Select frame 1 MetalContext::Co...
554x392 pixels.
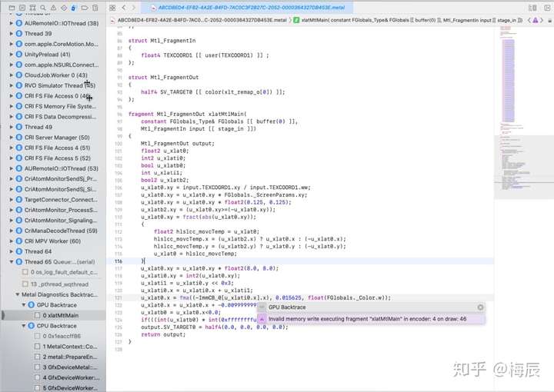[53, 347]
